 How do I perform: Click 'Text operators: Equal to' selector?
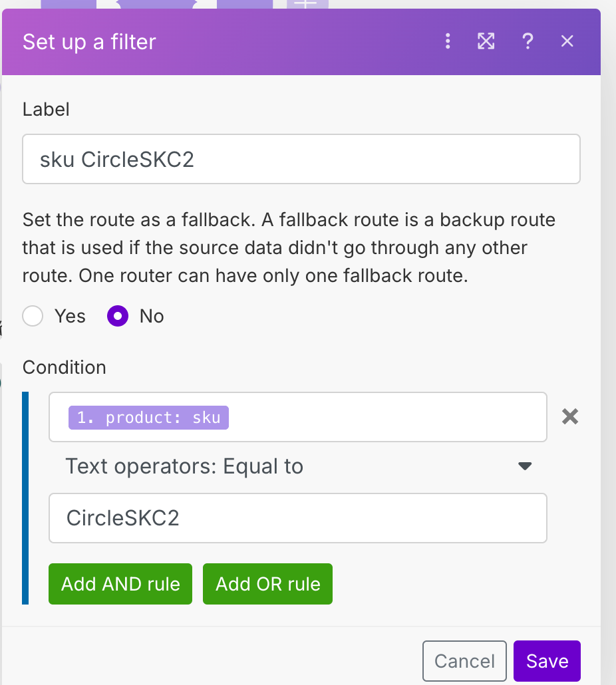click(184, 467)
